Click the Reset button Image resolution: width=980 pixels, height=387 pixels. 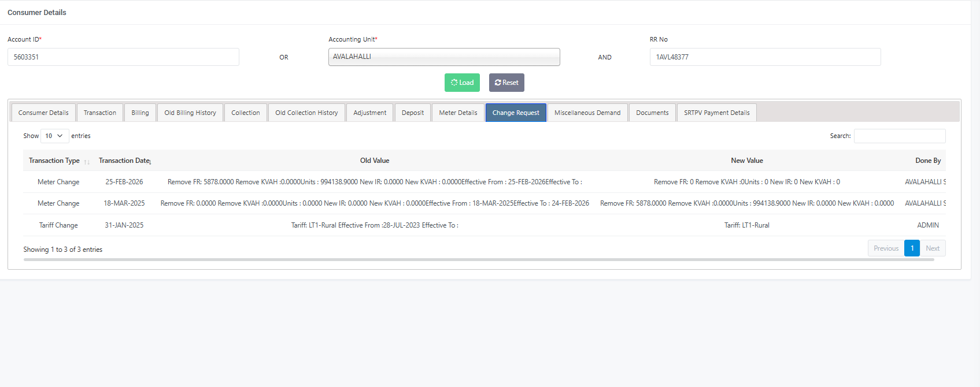[506, 83]
